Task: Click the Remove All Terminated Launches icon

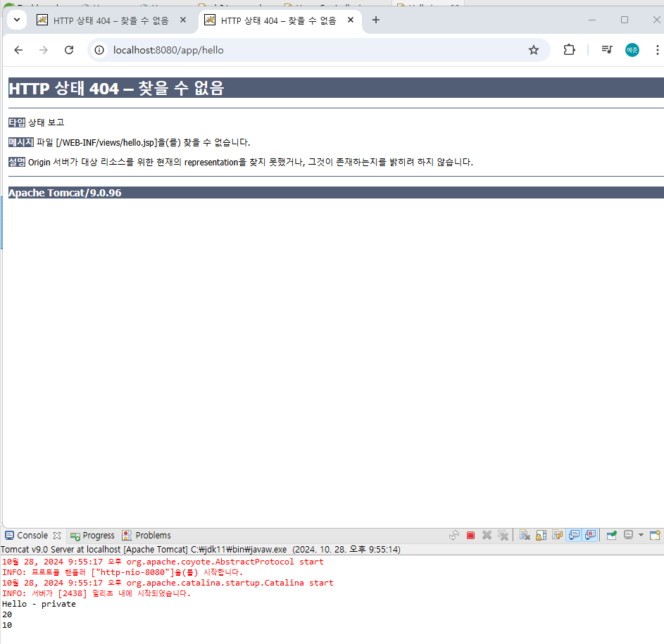Action: [x=503, y=535]
